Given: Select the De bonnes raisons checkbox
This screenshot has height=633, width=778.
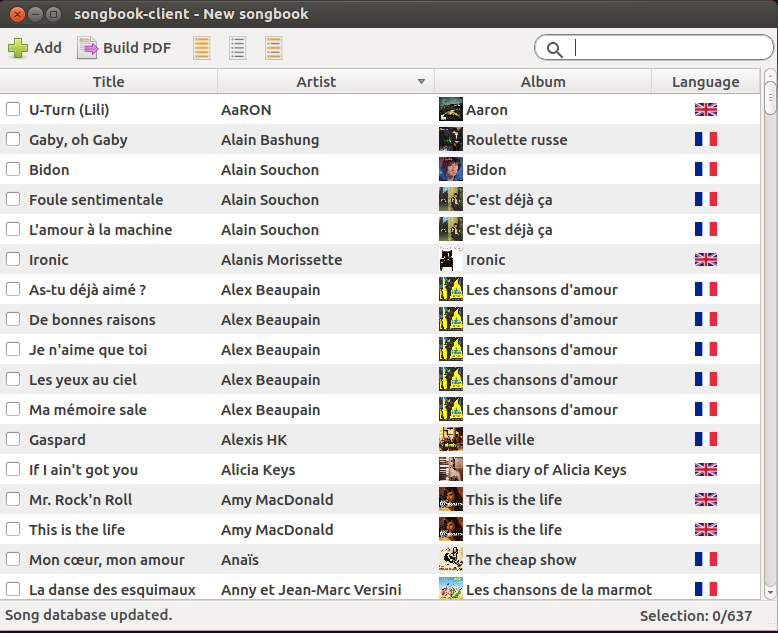Looking at the screenshot, I should [13, 319].
